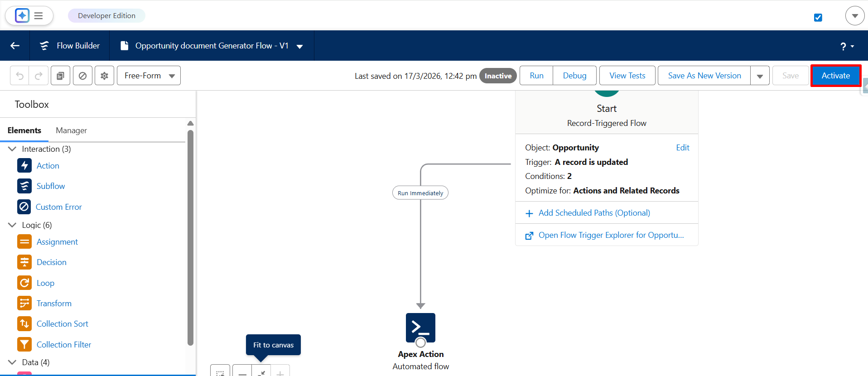The image size is (868, 376).
Task: Click the Run Immediately path label
Action: tap(420, 193)
